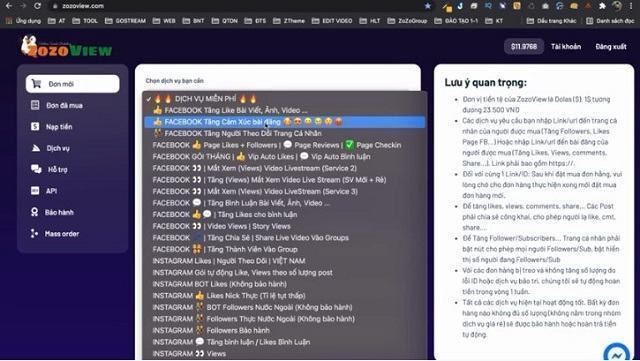Select Mắt Xem Video Live Stream (SV Mới + Rẻ)
Image resolution: width=640 pixels, height=361 pixels.
284,180
